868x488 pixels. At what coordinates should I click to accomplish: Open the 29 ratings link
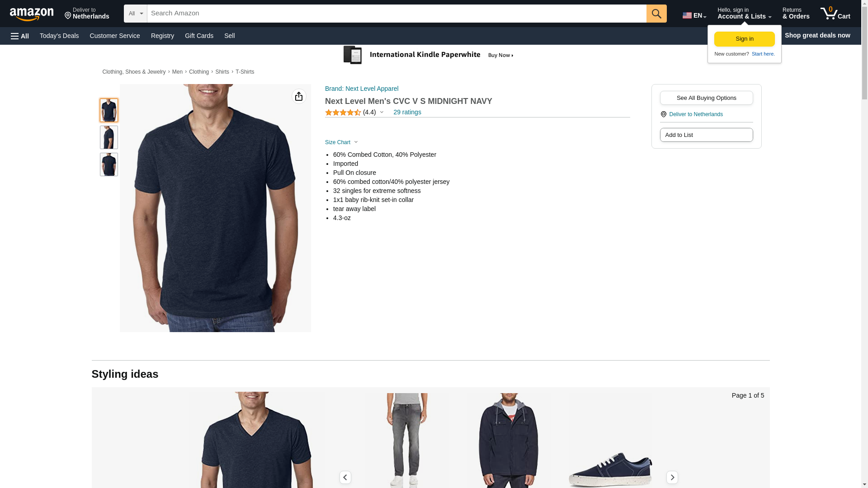(x=407, y=112)
